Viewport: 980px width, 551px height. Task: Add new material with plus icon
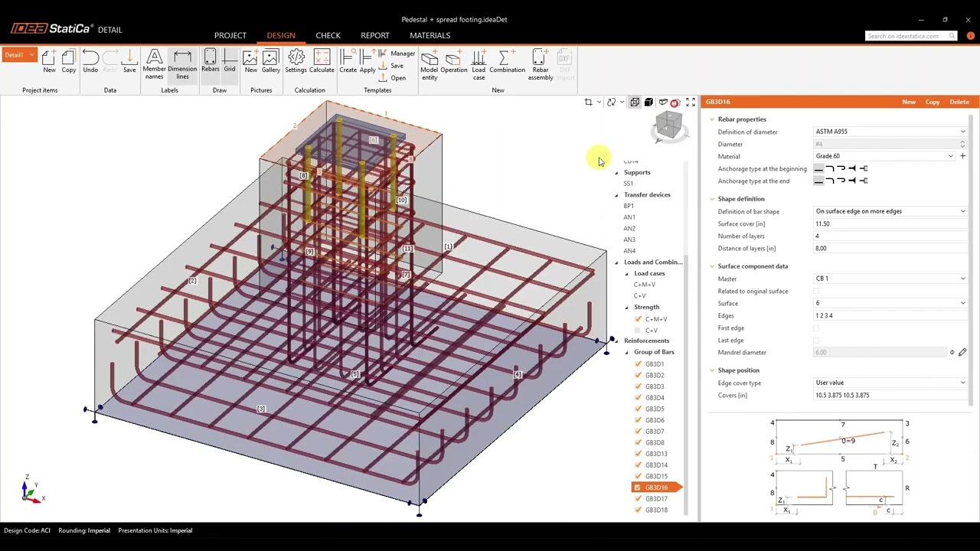tap(962, 156)
